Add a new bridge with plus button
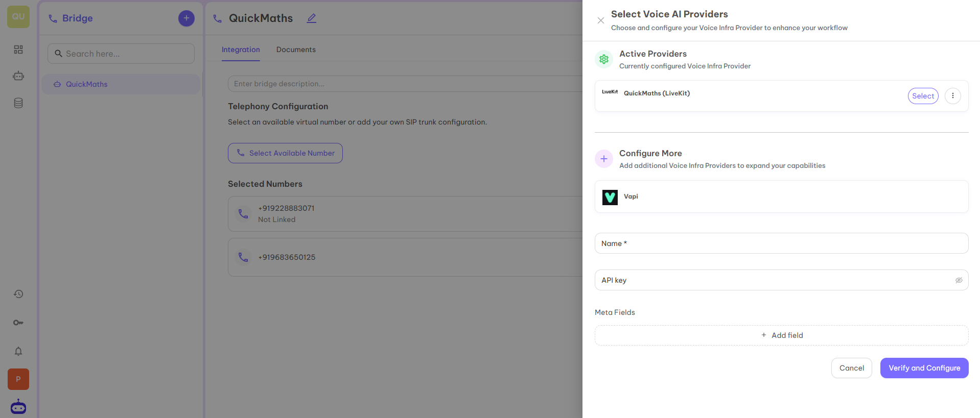 pos(186,18)
